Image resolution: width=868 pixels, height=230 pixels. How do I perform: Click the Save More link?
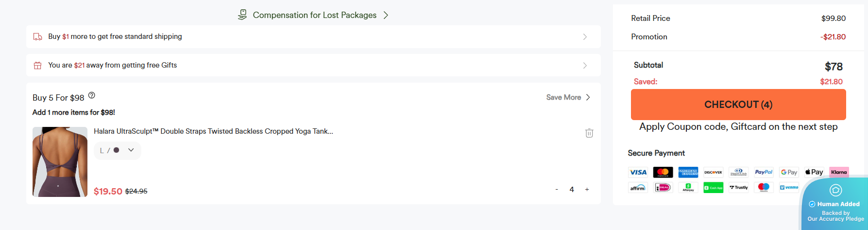pyautogui.click(x=568, y=97)
